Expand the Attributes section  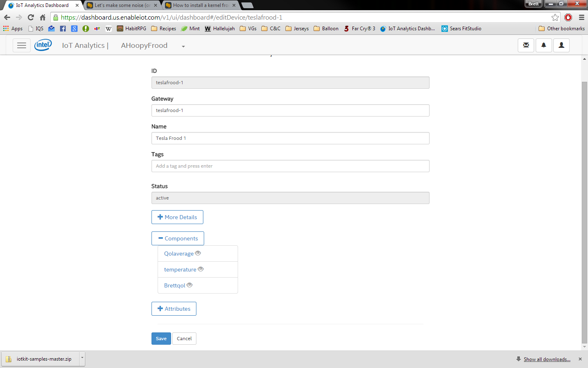[x=174, y=309]
